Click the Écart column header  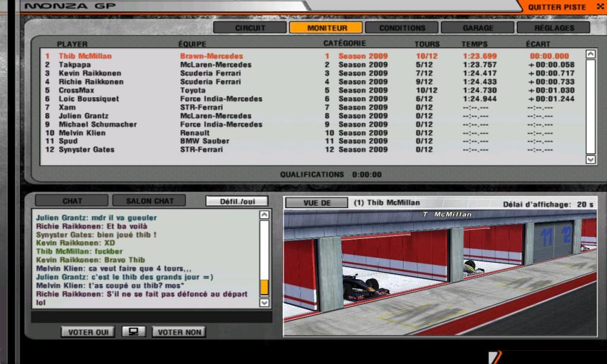(538, 44)
